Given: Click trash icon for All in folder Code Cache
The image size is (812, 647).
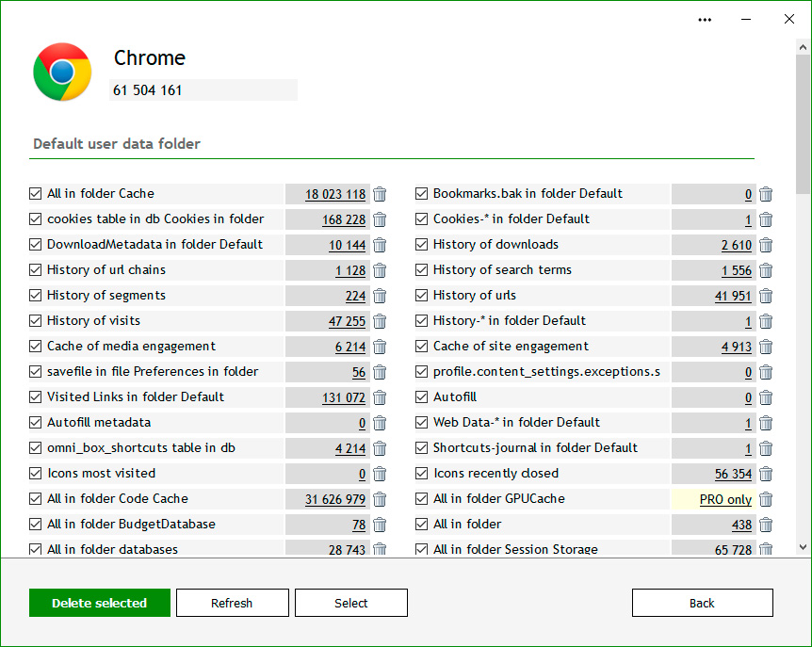Looking at the screenshot, I should tap(380, 499).
